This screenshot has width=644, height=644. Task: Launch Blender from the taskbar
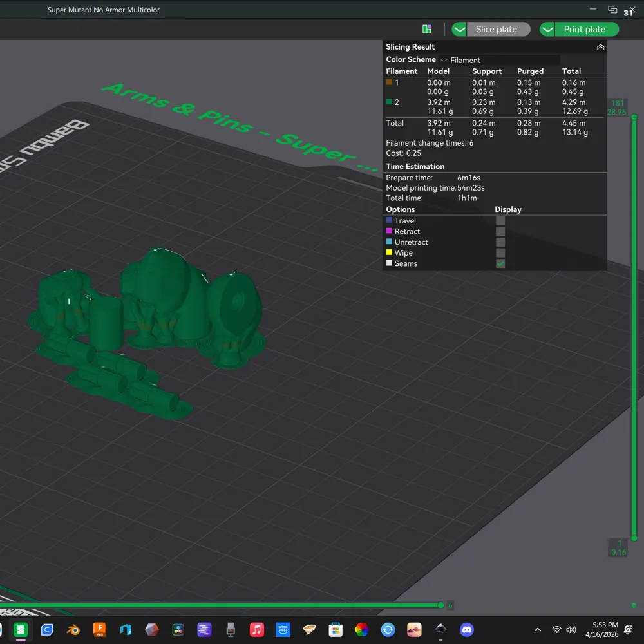[73, 629]
